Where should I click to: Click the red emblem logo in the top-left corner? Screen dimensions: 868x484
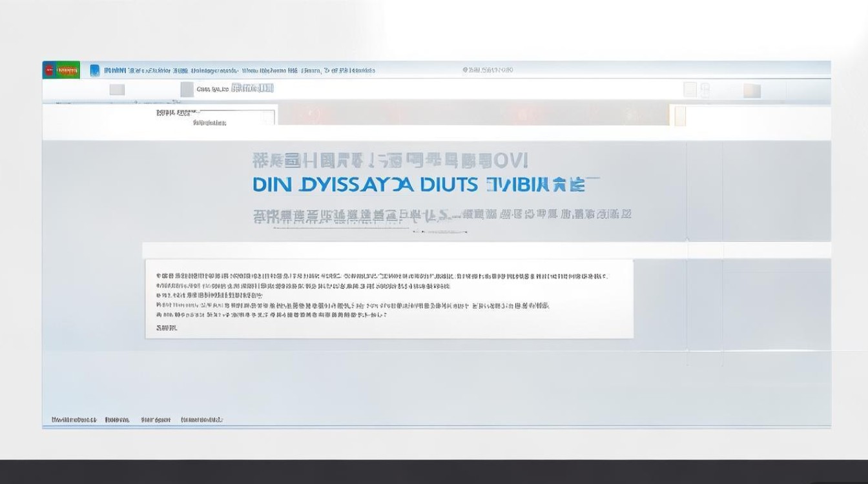click(50, 70)
